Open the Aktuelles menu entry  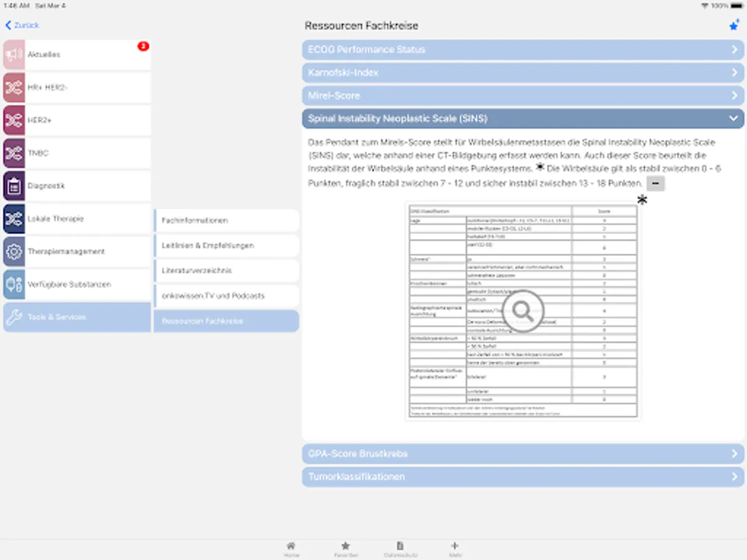(x=77, y=55)
